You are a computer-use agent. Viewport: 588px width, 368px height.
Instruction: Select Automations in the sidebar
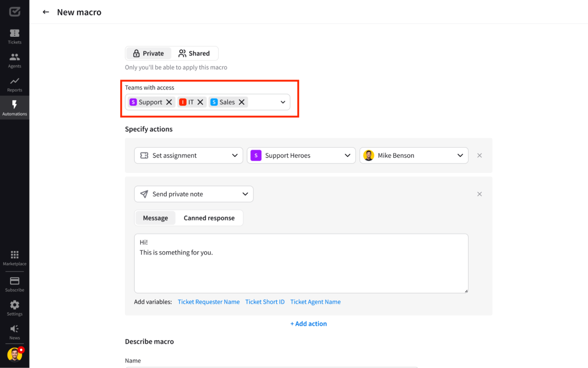[15, 108]
